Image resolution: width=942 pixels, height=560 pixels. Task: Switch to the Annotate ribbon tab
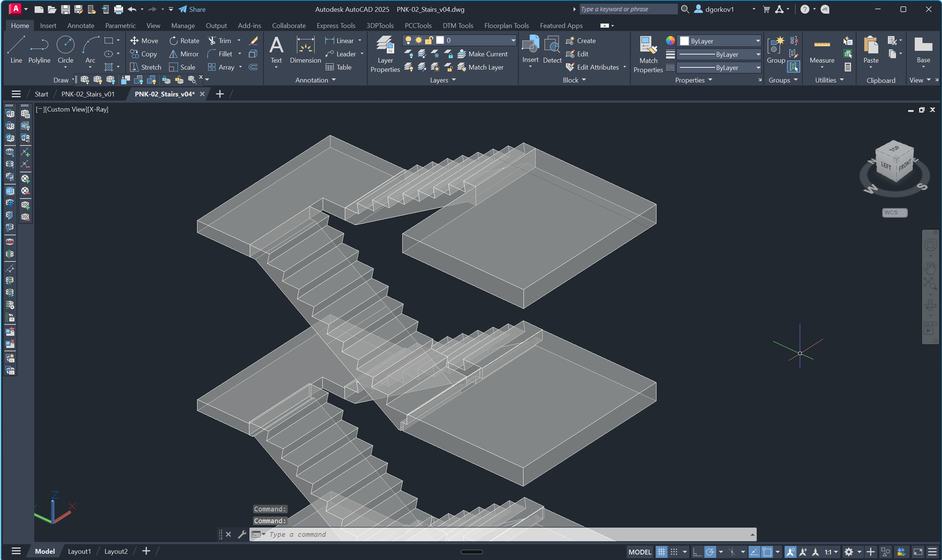tap(81, 25)
